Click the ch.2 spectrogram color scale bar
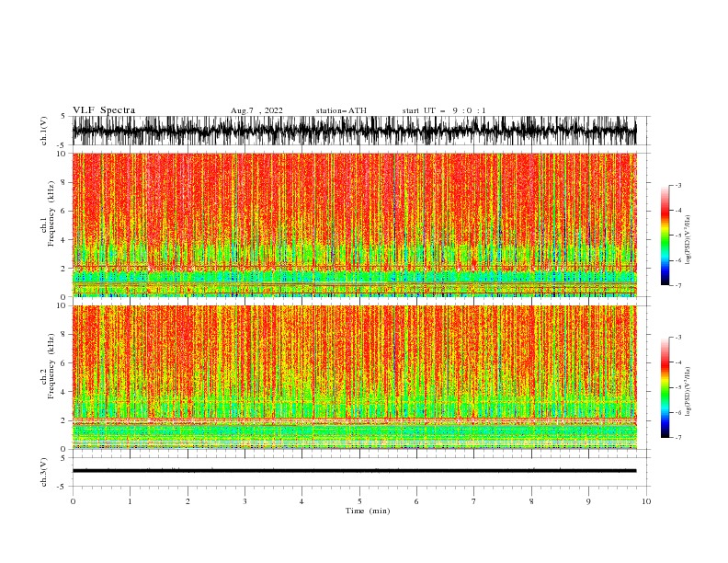This screenshot has height=563, width=728. (x=665, y=387)
